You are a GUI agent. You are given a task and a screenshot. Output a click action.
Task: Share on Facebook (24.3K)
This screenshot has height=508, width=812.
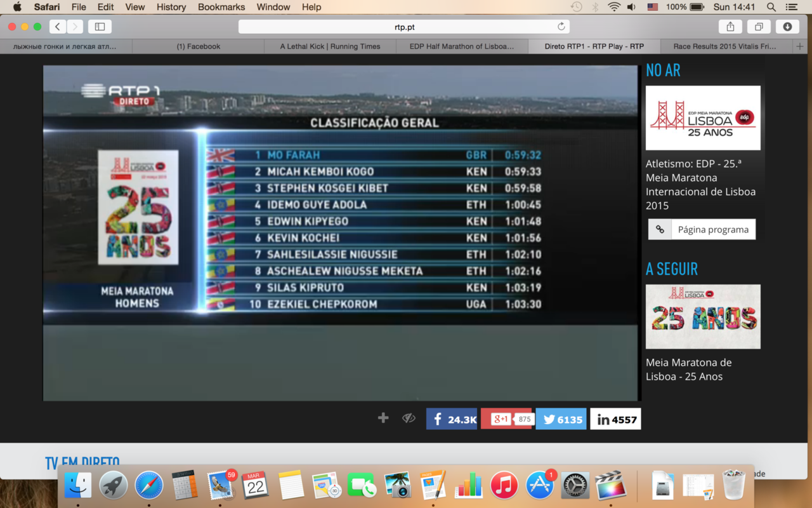[x=452, y=419]
